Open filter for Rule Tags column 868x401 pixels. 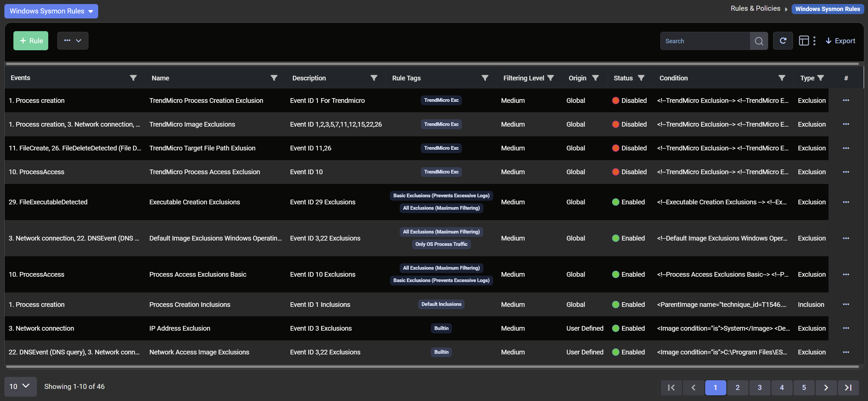point(484,78)
